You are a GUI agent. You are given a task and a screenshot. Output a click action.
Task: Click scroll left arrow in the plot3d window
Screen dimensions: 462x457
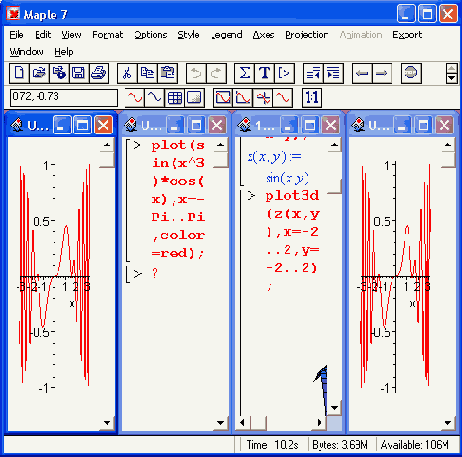coord(243,423)
